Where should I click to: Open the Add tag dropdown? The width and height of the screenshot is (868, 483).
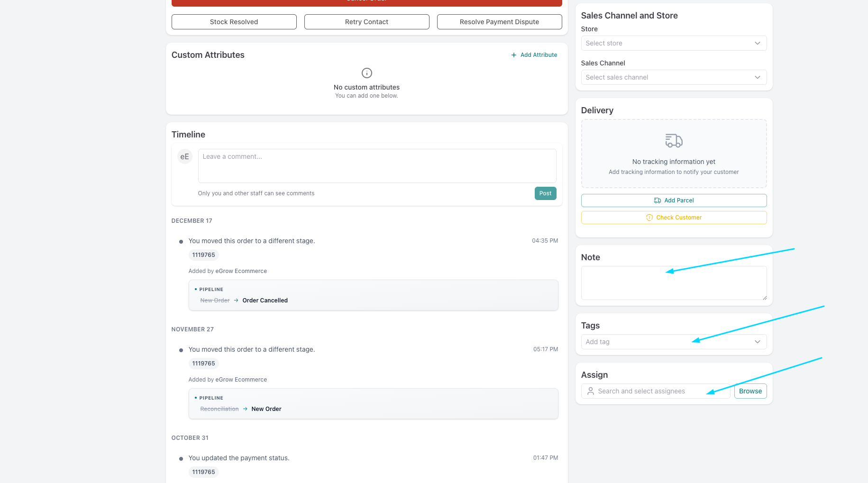coord(674,342)
